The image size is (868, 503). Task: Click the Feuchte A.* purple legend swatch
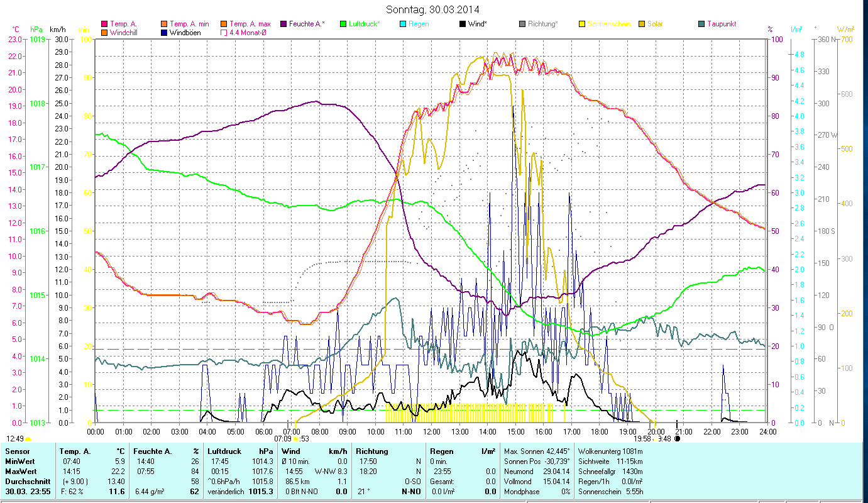(x=283, y=24)
